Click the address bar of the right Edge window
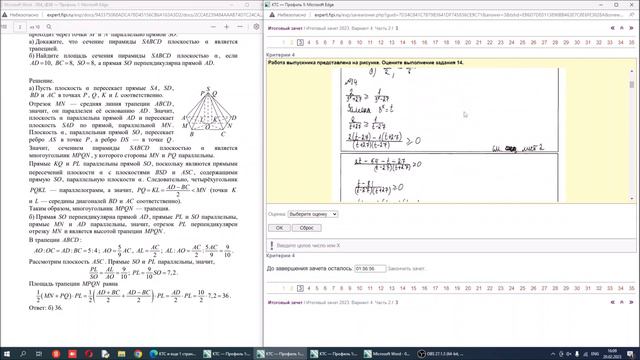The image size is (640, 360). pos(469,15)
